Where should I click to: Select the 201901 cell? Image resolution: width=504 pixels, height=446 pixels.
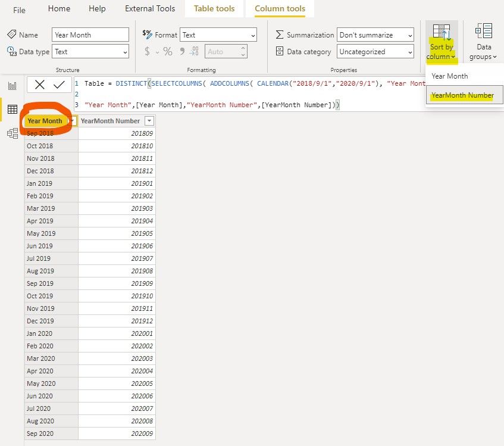117,183
